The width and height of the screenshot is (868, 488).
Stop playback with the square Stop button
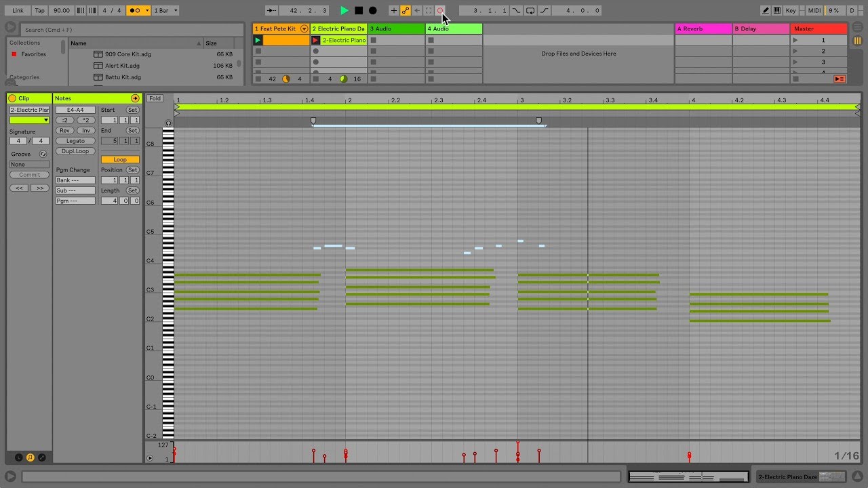(x=359, y=11)
